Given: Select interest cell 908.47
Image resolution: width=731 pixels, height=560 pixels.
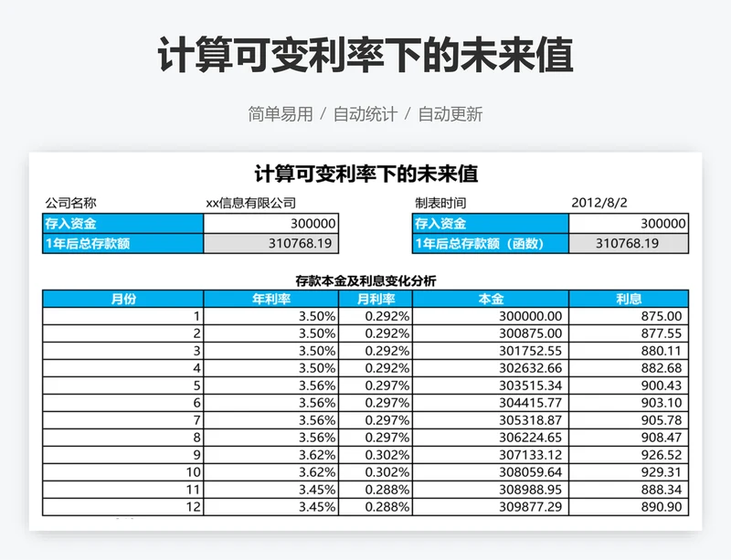Looking at the screenshot, I should coord(629,438).
